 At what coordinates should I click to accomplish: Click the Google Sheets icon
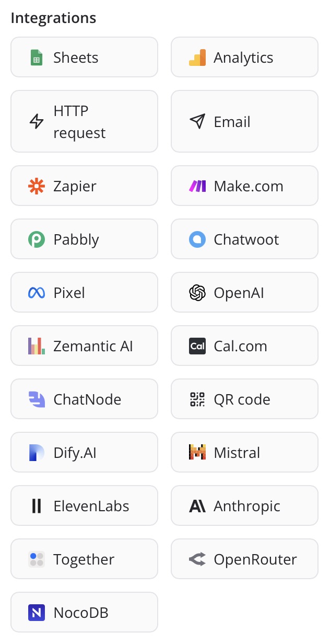pos(37,57)
